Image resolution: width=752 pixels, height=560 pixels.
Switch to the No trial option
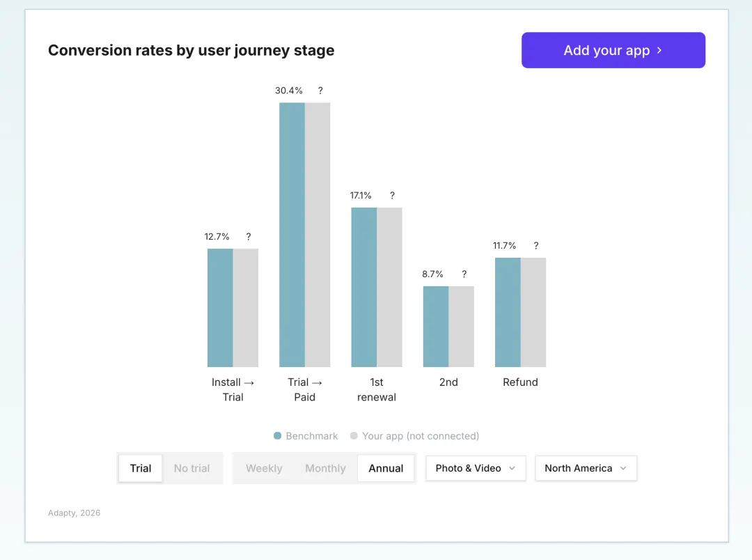[x=191, y=468]
